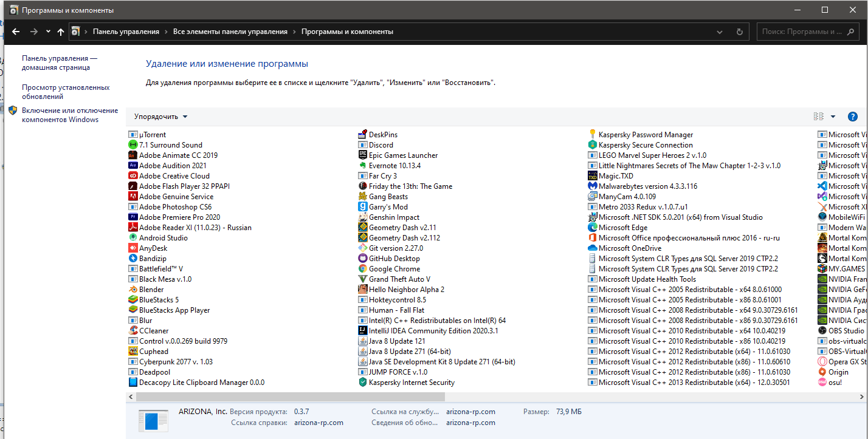The image size is (868, 439).
Task: Click the AnyDesk icon
Action: (x=133, y=248)
